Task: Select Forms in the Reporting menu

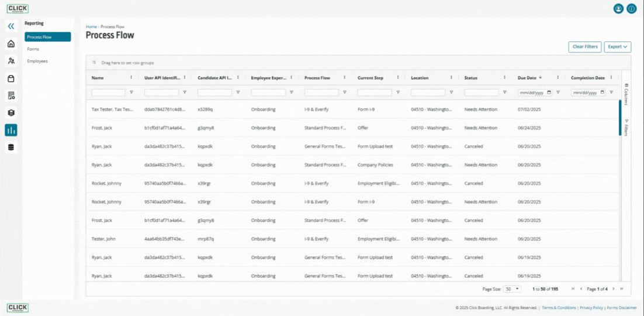Action: (x=33, y=49)
